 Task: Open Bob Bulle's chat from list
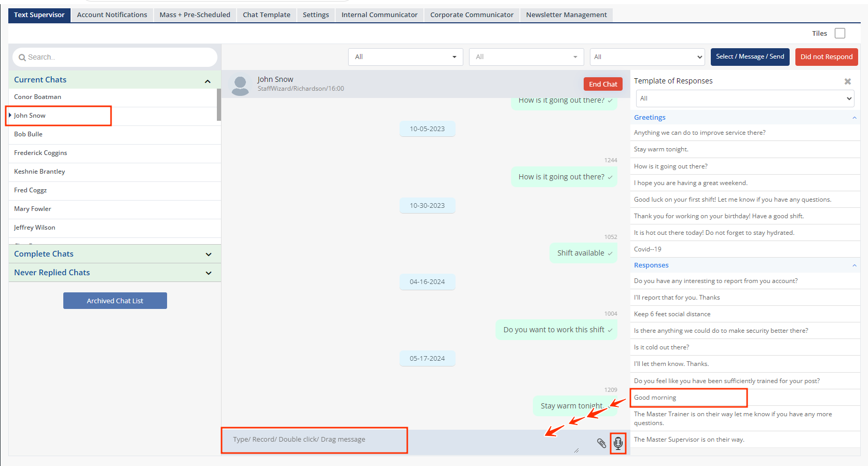(29, 134)
